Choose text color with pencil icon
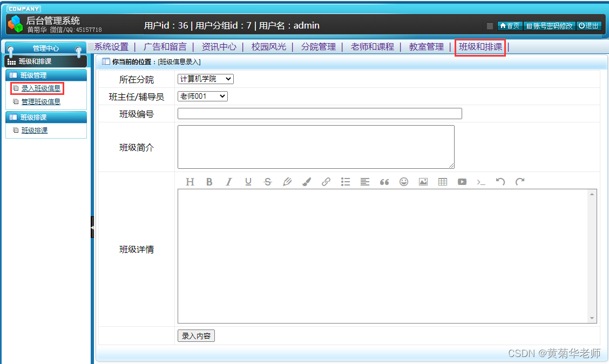Image resolution: width=609 pixels, height=364 pixels. (287, 182)
